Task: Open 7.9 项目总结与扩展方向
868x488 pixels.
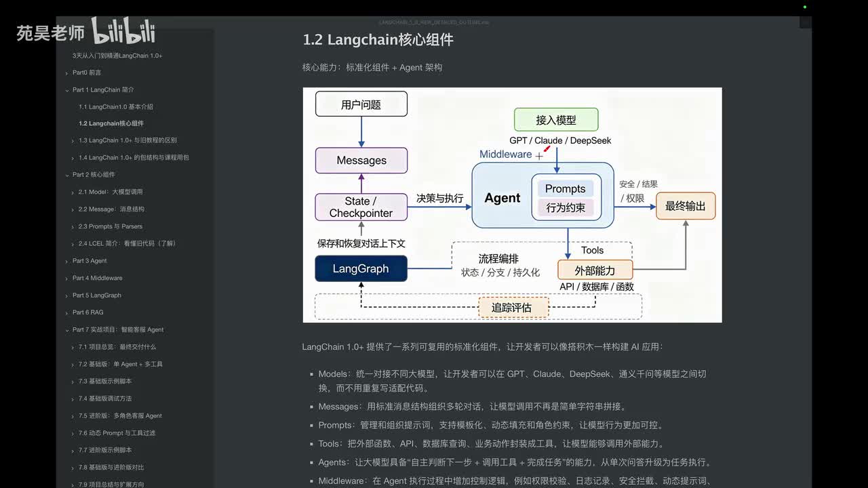Action: (111, 484)
